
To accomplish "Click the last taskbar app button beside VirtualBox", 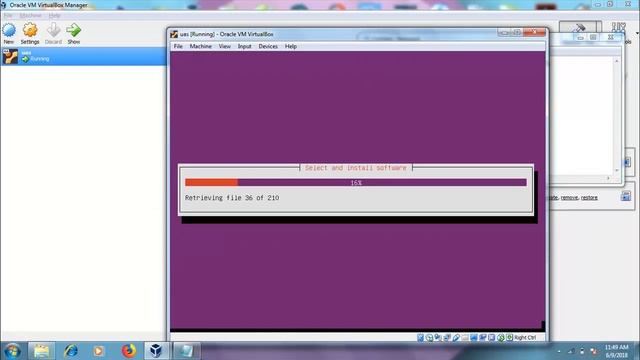I will pyautogui.click(x=186, y=351).
